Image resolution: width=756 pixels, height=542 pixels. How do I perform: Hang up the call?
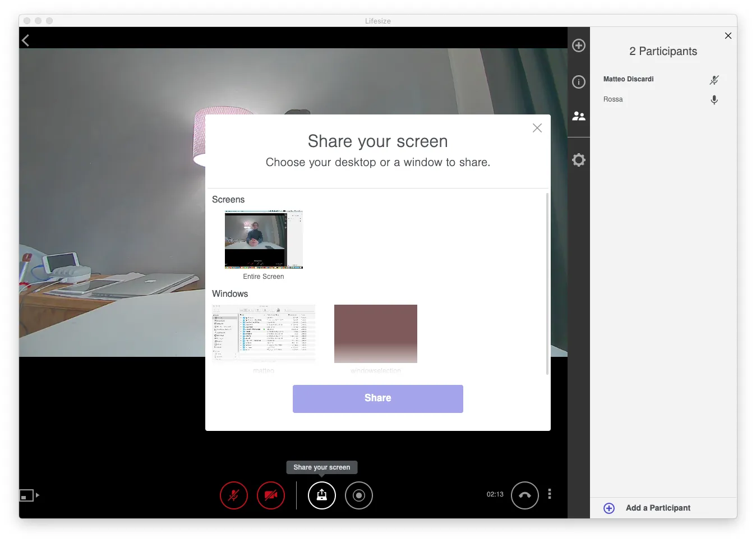pos(525,495)
